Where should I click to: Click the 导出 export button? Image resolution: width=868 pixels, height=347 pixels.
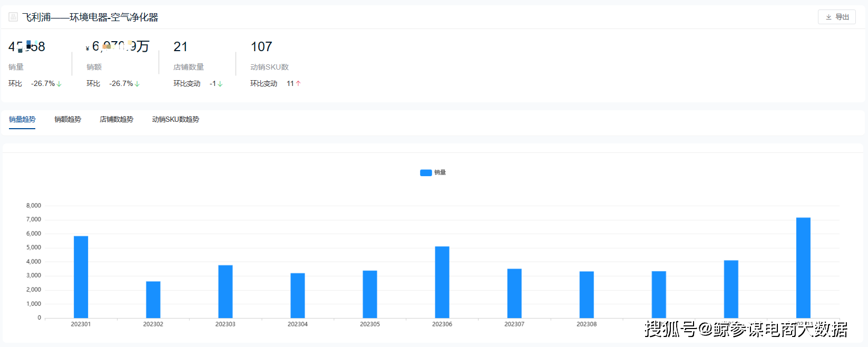[836, 17]
